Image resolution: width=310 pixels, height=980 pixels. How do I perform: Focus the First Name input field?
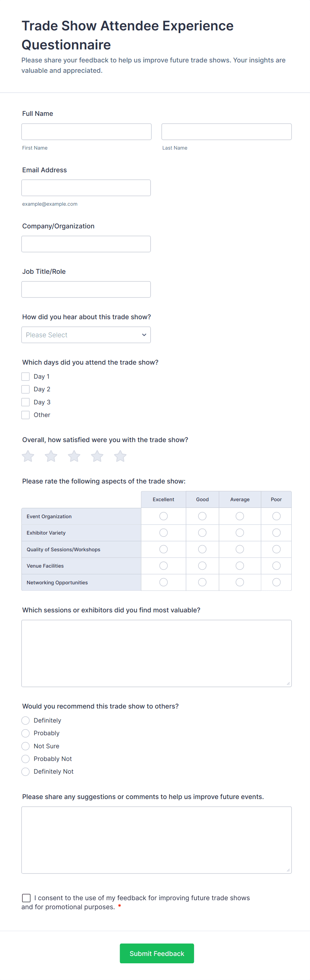point(86,132)
